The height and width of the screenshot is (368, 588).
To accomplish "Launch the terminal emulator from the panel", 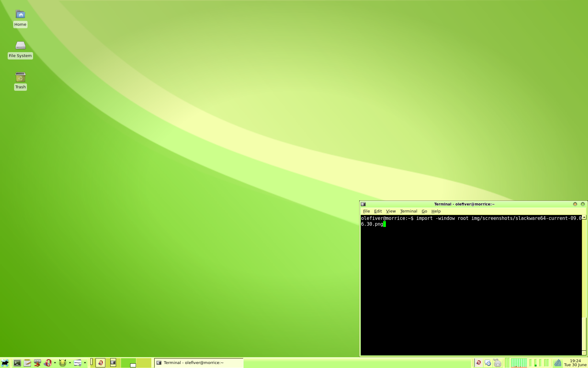I will click(x=17, y=363).
